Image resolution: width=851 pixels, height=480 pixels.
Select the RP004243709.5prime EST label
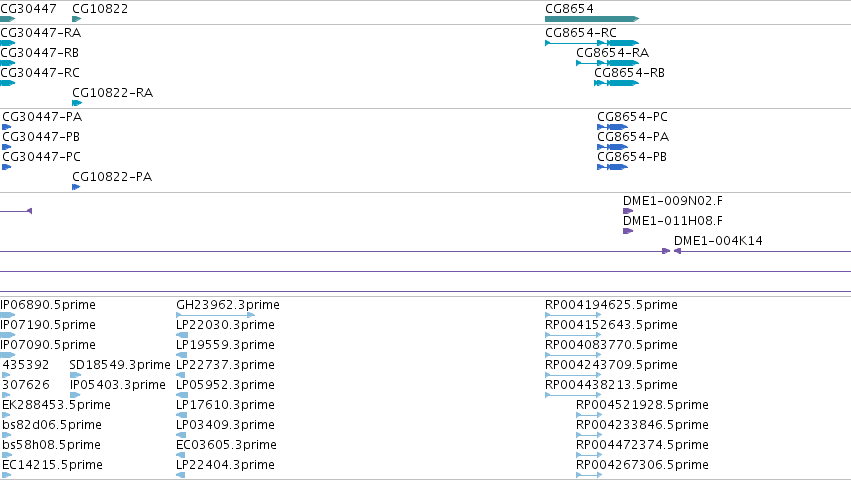pos(611,365)
